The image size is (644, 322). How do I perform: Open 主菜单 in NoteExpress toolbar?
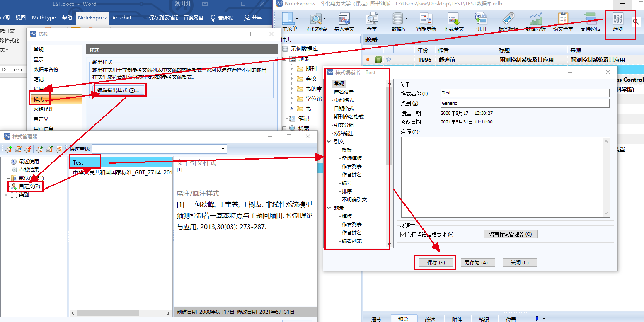click(289, 22)
